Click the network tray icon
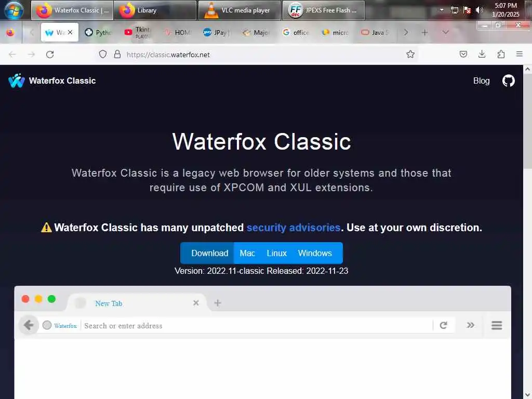This screenshot has width=532, height=399. [454, 10]
